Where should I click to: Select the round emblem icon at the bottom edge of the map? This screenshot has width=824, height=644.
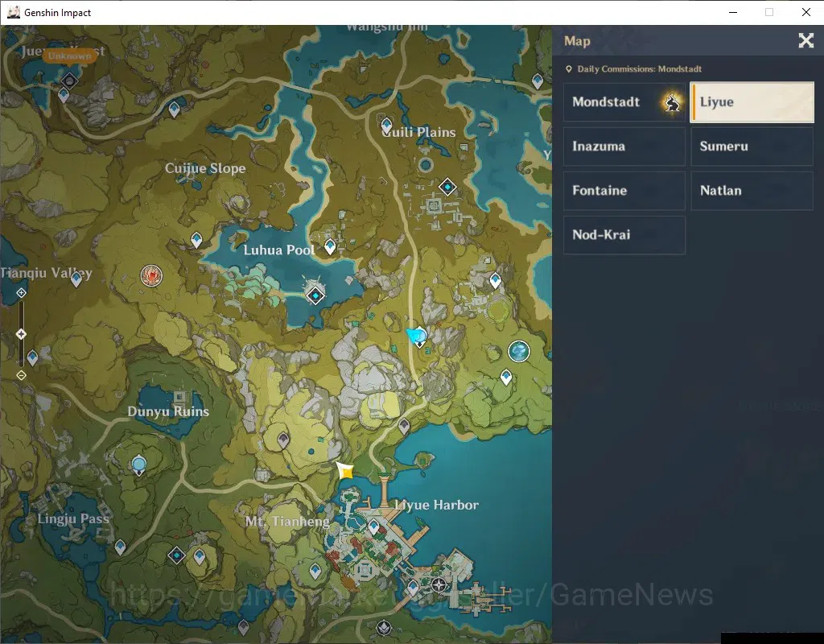(x=384, y=628)
